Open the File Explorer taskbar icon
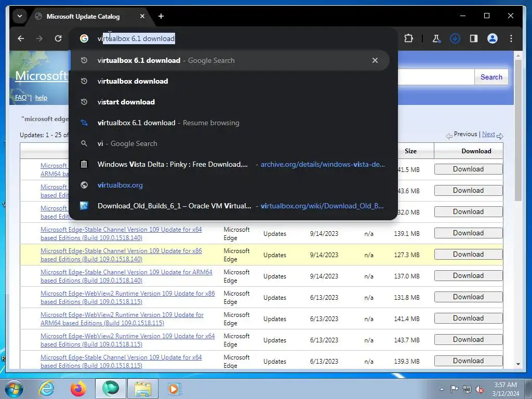Image resolution: width=532 pixels, height=399 pixels. [x=143, y=389]
